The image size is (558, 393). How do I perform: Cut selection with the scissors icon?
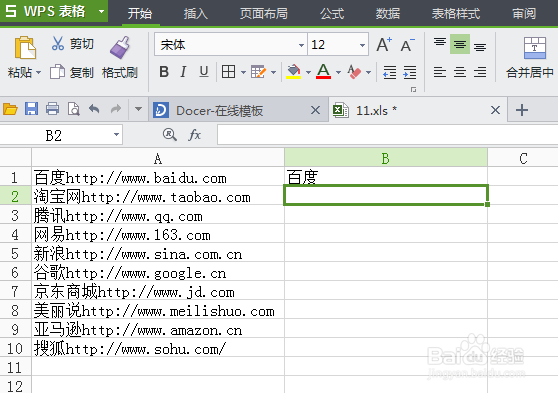58,43
